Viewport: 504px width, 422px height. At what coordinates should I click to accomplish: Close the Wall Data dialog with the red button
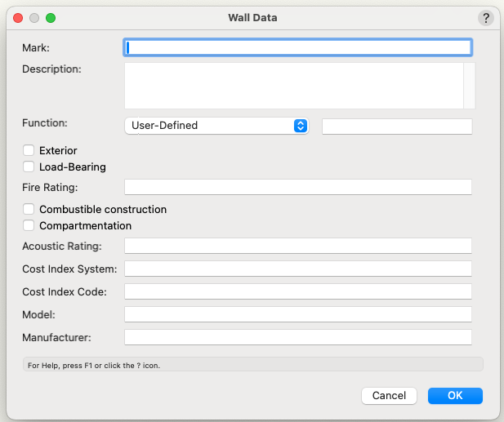18,17
